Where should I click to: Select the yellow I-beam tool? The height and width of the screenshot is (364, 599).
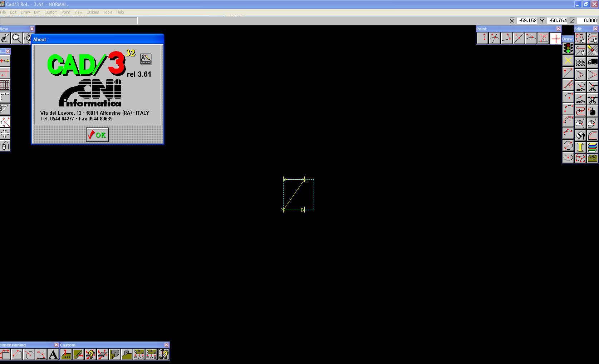point(580,146)
